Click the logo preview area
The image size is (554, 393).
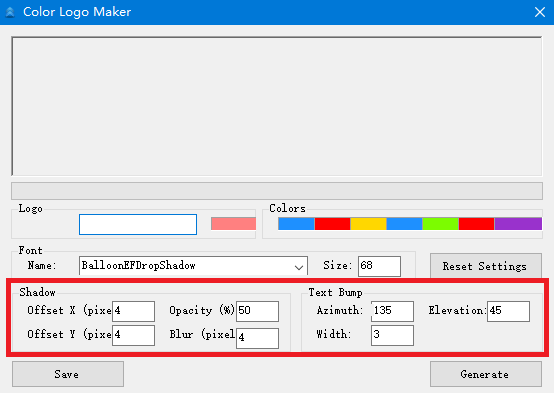pyautogui.click(x=277, y=106)
